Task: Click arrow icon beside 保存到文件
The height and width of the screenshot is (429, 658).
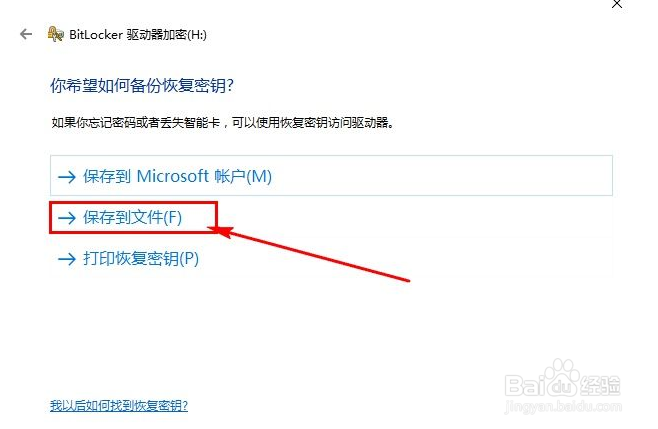Action: tap(67, 218)
